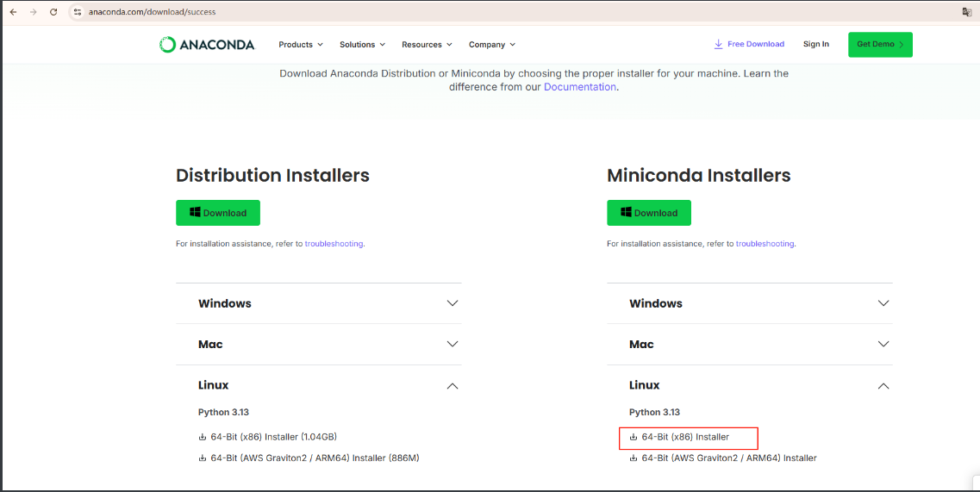Click Download under Distribution Installers

click(218, 213)
